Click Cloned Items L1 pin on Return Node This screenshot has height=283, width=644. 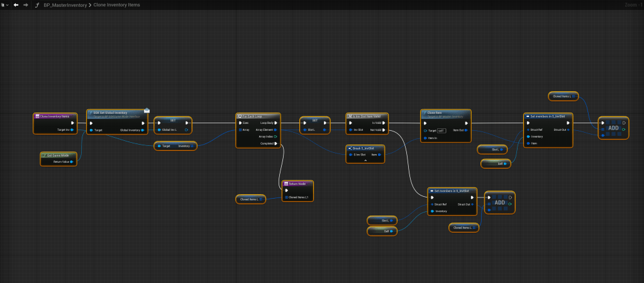tap(286, 197)
